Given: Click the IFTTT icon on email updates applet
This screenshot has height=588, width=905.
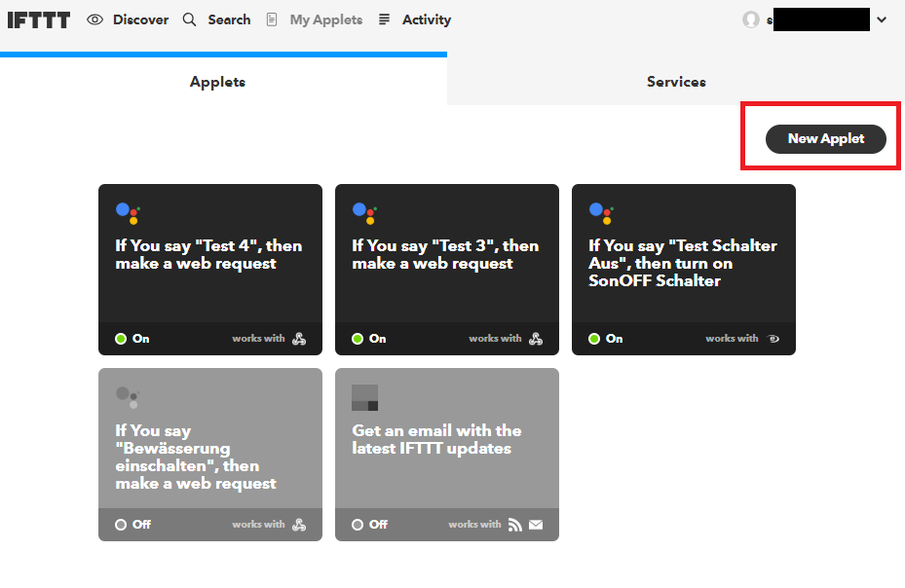Looking at the screenshot, I should (x=364, y=397).
